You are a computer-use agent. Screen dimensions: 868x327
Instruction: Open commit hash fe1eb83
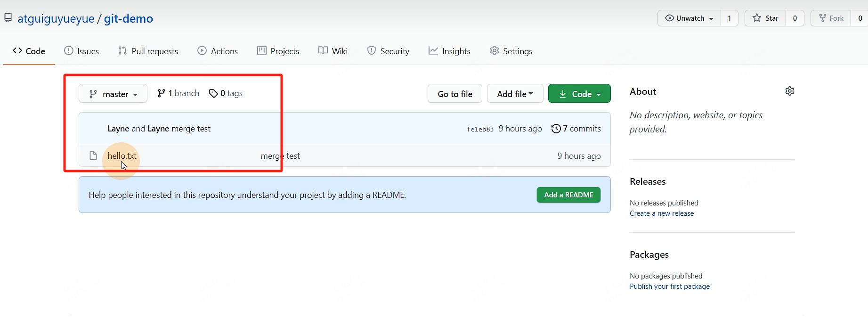480,129
